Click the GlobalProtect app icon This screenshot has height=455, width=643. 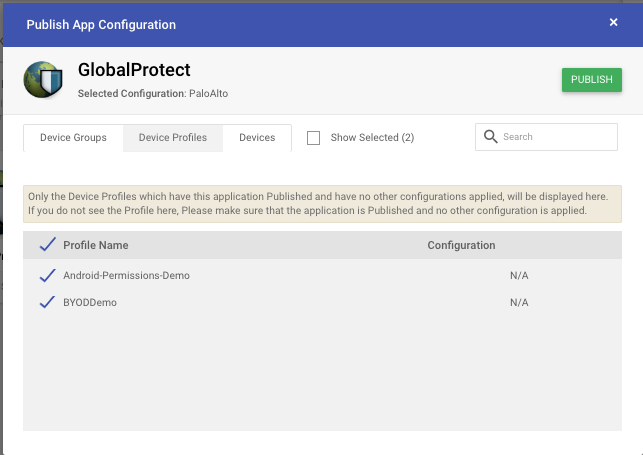pos(43,80)
